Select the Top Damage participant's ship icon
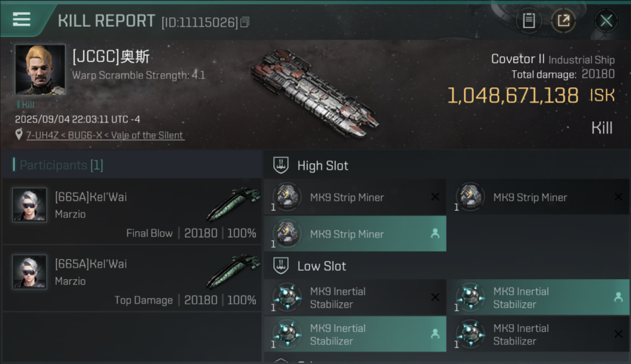This screenshot has width=631, height=364. point(233,271)
